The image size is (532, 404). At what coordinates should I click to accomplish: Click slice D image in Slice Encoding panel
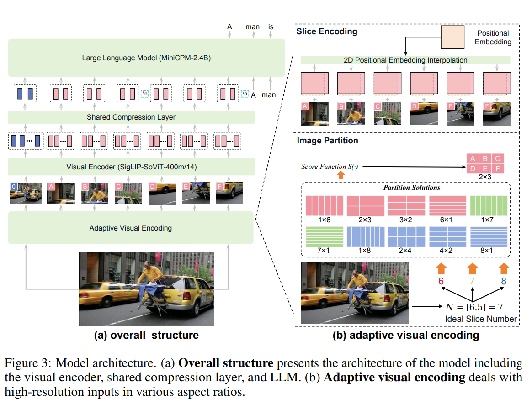pos(424,114)
